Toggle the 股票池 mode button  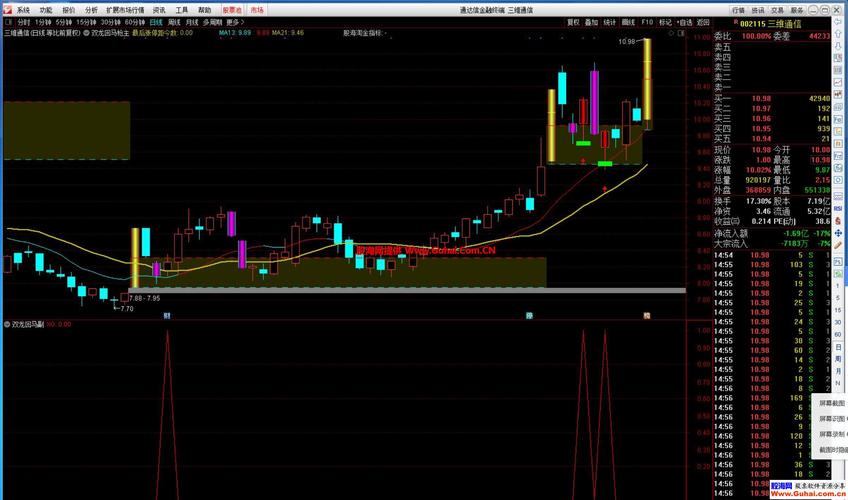[x=232, y=10]
